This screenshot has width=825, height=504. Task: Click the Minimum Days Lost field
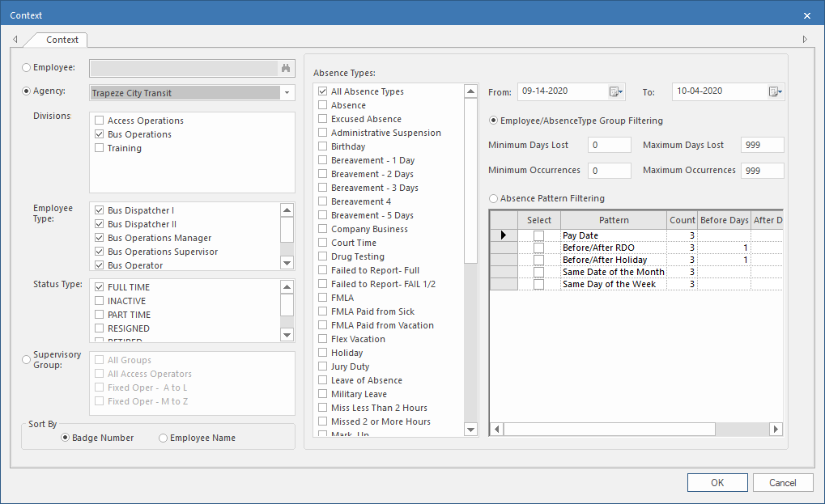(609, 146)
